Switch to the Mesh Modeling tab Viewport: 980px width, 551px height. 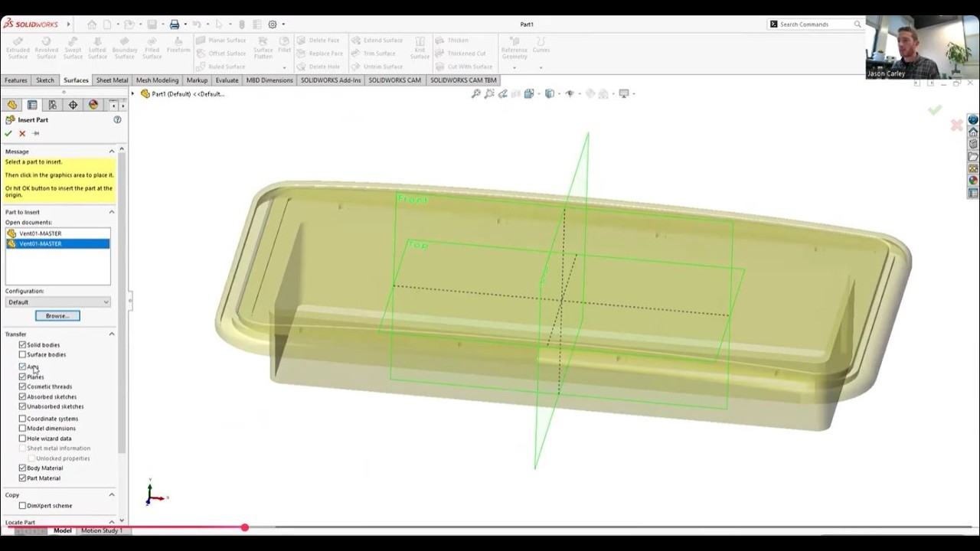pos(157,80)
